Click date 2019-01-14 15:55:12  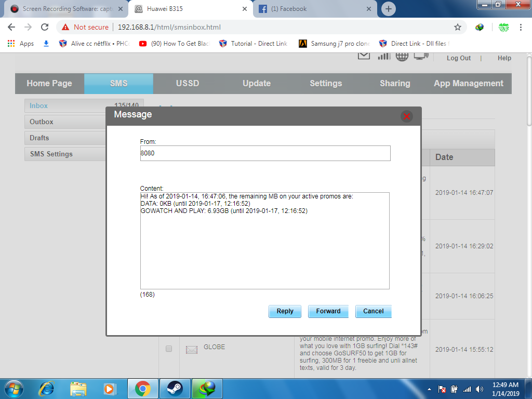click(464, 350)
